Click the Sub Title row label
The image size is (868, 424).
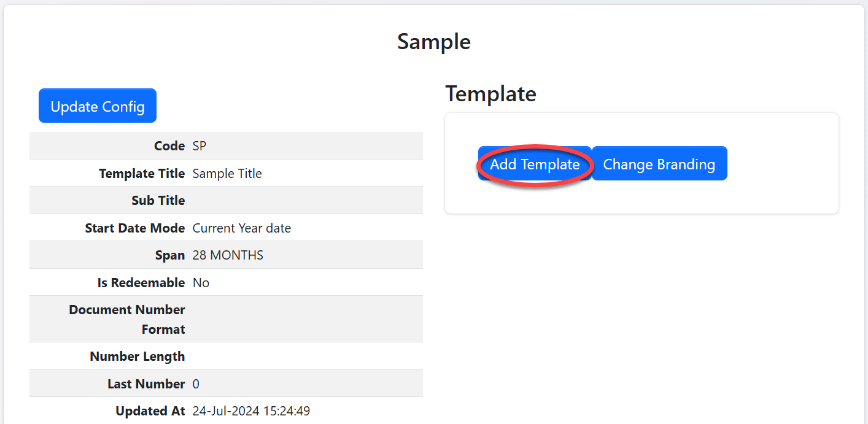click(158, 201)
